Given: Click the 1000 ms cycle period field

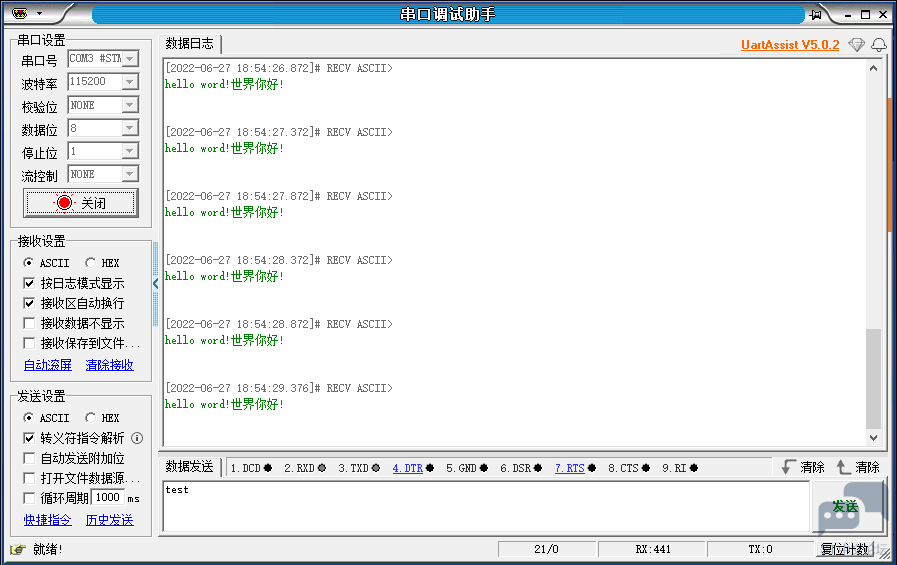Looking at the screenshot, I should pyautogui.click(x=108, y=498).
